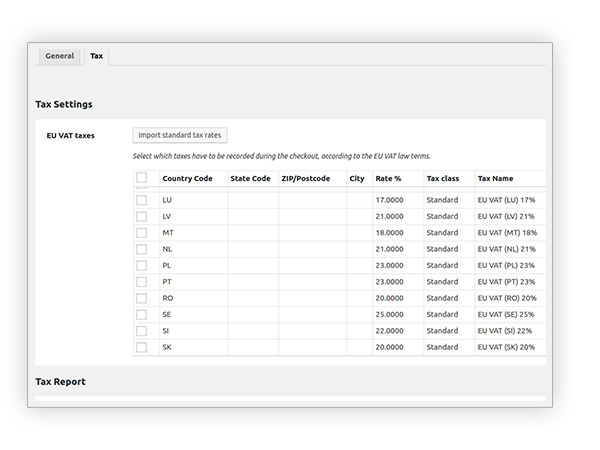The width and height of the screenshot is (600, 450).
Task: Enable the MT tax rate checkbox
Action: (x=142, y=233)
